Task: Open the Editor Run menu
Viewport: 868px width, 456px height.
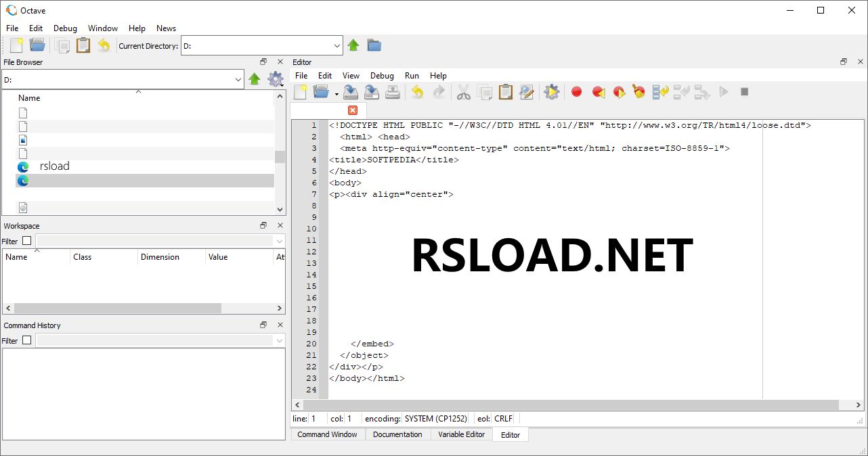Action: [x=412, y=76]
